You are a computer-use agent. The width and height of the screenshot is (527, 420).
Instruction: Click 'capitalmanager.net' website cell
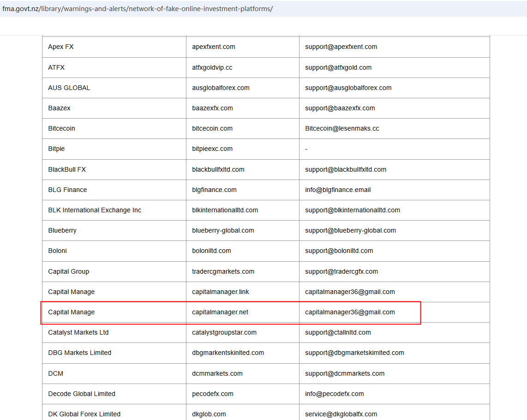243,312
